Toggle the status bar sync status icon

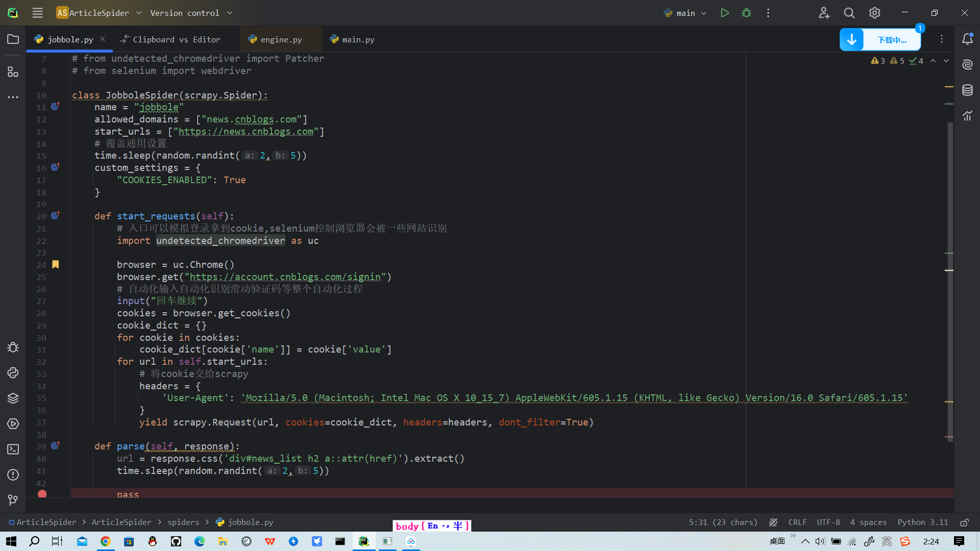click(x=773, y=522)
